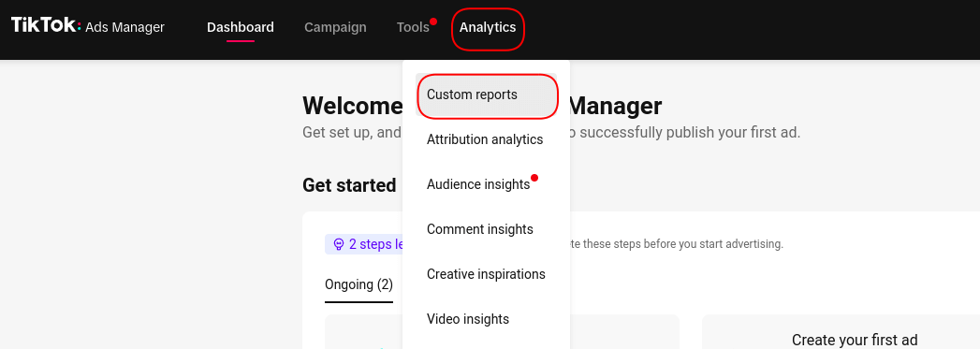Image resolution: width=980 pixels, height=349 pixels.
Task: Open the Analytics menu in top navigation
Action: point(488,27)
